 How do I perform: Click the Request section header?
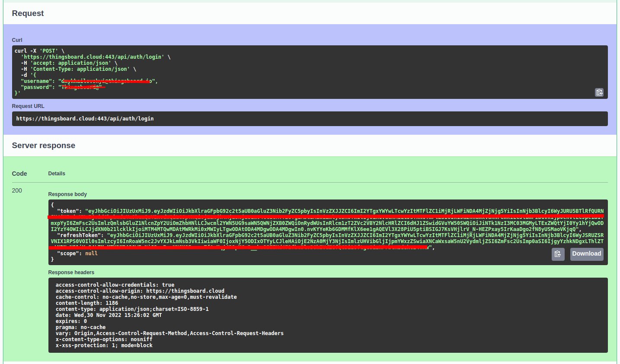coord(28,13)
